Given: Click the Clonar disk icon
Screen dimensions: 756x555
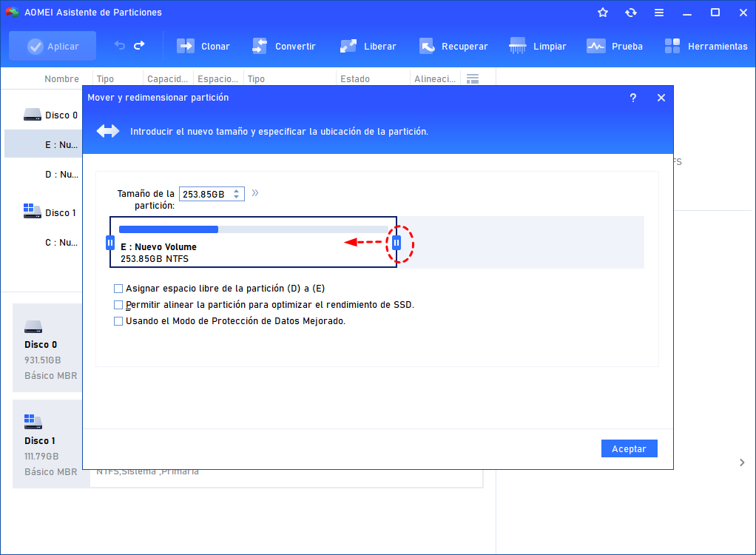Looking at the screenshot, I should [186, 46].
